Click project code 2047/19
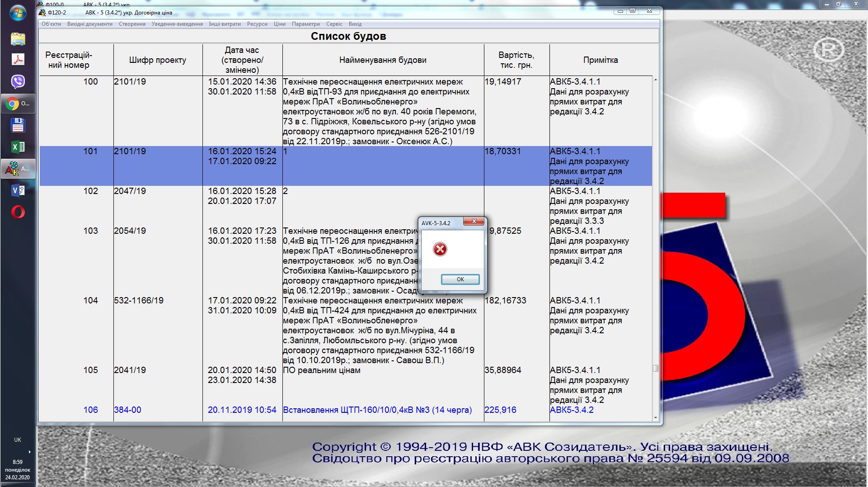 point(130,191)
